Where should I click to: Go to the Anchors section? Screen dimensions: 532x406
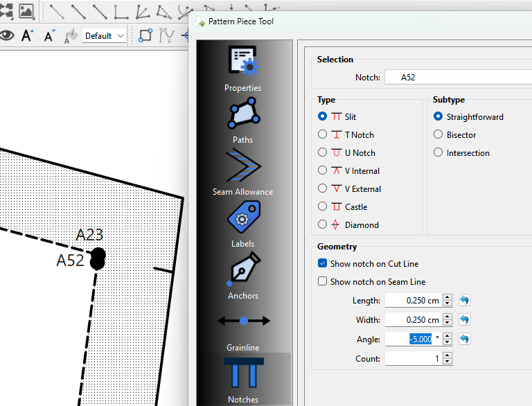coord(242,276)
